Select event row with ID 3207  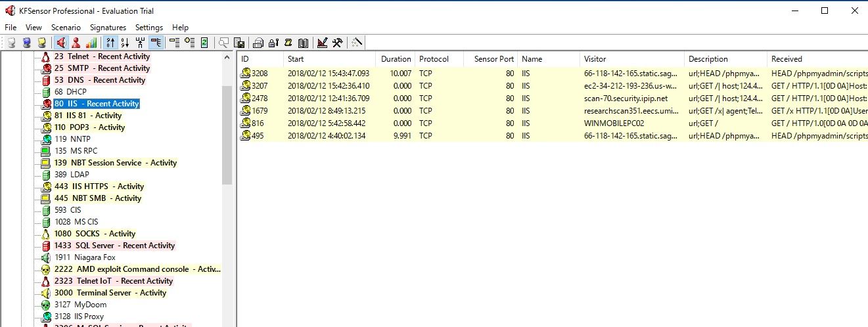coord(553,86)
